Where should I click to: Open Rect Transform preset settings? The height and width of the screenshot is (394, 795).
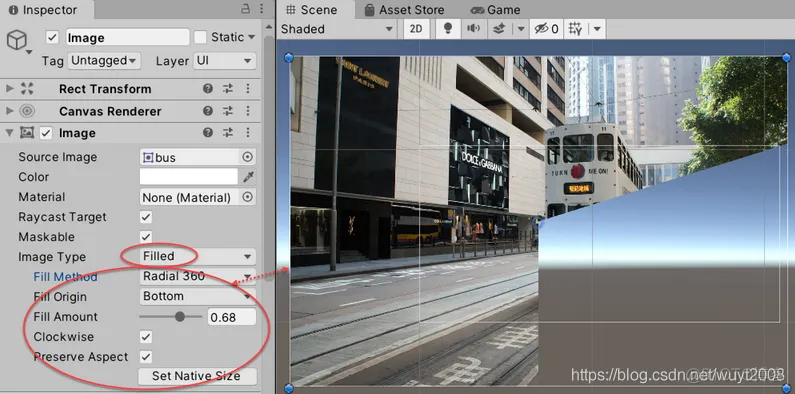pyautogui.click(x=228, y=89)
